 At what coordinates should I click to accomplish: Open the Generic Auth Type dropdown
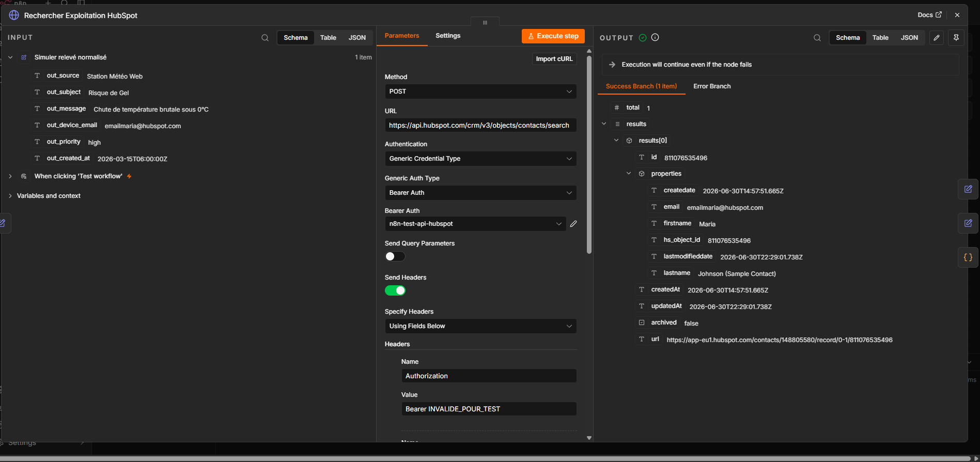pyautogui.click(x=480, y=193)
